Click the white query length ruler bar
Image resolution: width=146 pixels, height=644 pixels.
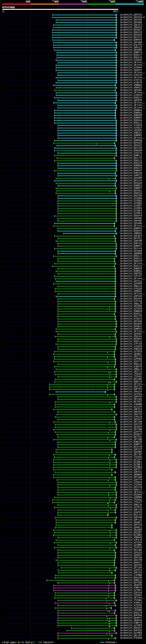[x=60, y=10]
